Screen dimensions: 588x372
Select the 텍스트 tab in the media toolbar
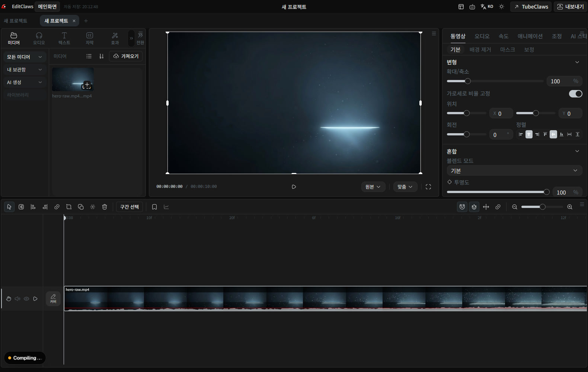tap(64, 38)
